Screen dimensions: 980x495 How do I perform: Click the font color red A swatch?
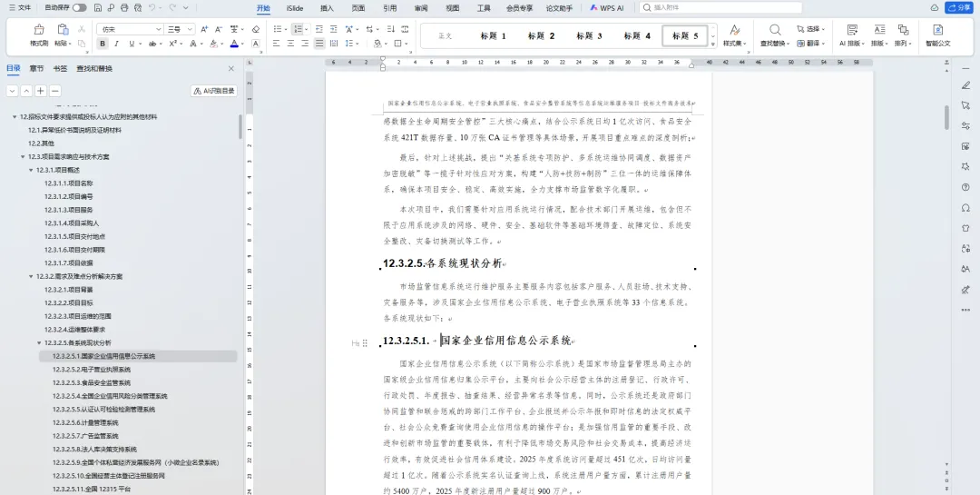tap(234, 44)
